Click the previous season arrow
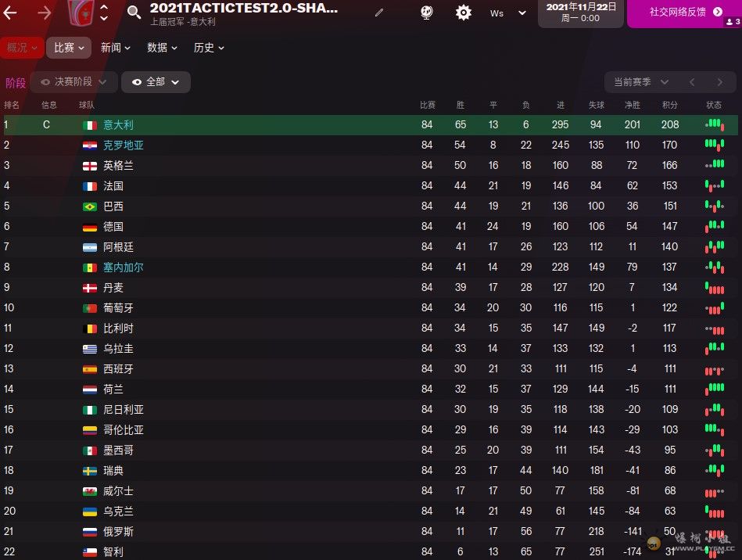This screenshot has width=742, height=560. click(x=692, y=82)
